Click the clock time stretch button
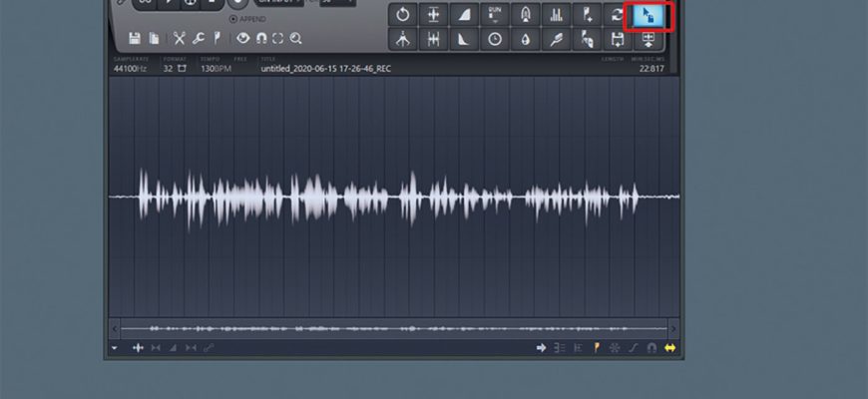The image size is (868, 399). 495,39
